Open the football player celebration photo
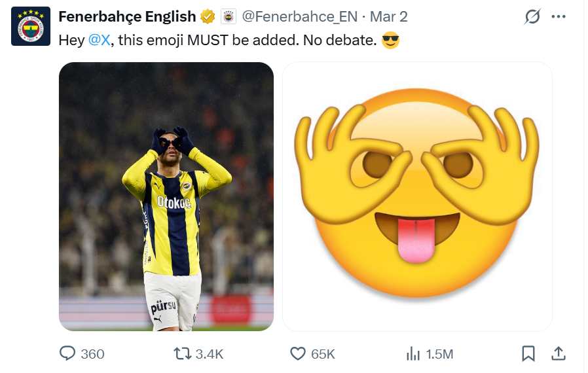Viewport: 588px width, 373px height. (x=166, y=196)
